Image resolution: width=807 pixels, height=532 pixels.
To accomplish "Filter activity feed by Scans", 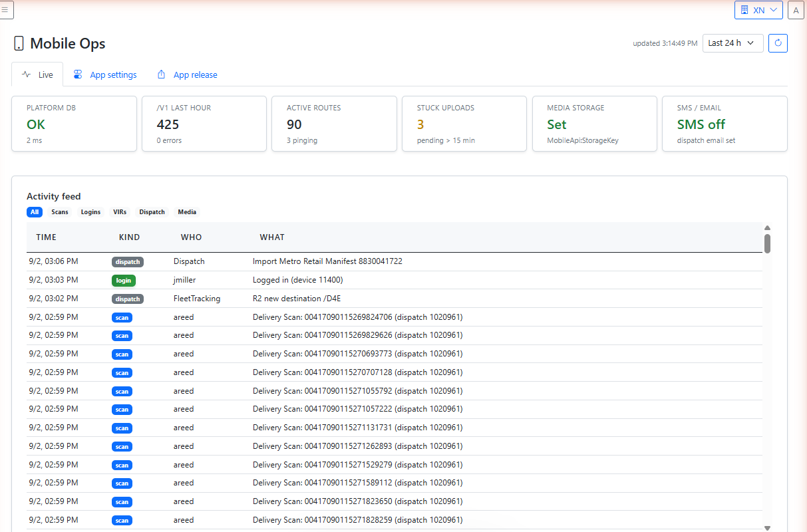I will 60,212.
